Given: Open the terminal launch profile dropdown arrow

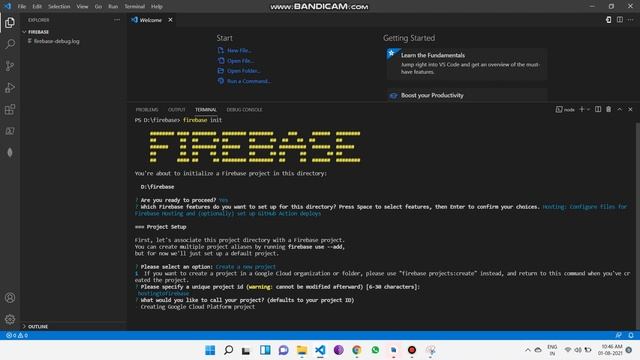Looking at the screenshot, I should coord(588,109).
